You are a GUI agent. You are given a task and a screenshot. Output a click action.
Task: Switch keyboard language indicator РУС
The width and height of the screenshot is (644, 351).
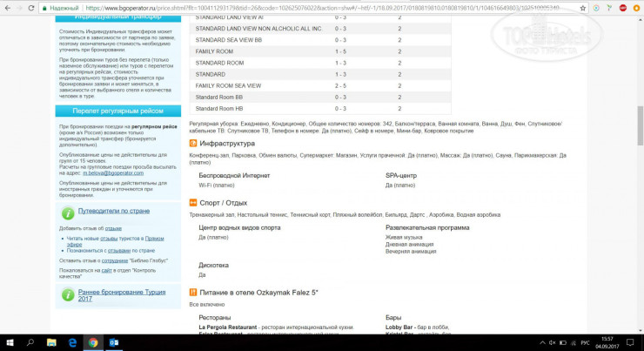click(586, 341)
